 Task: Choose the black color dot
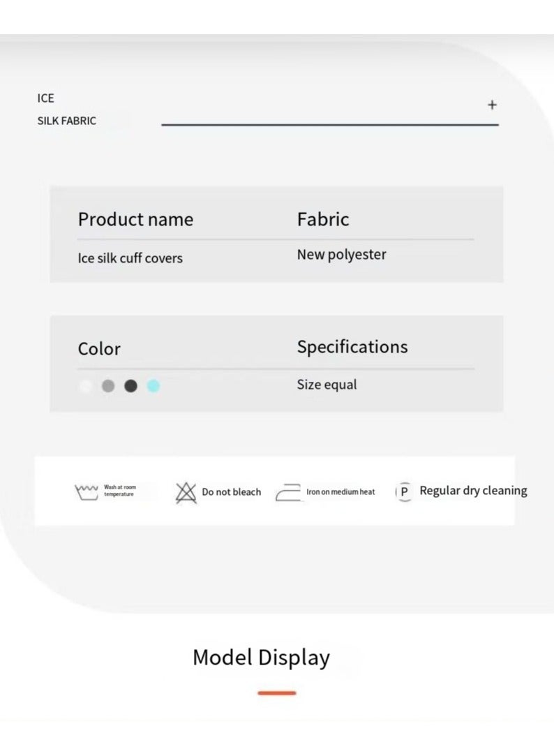click(x=130, y=386)
